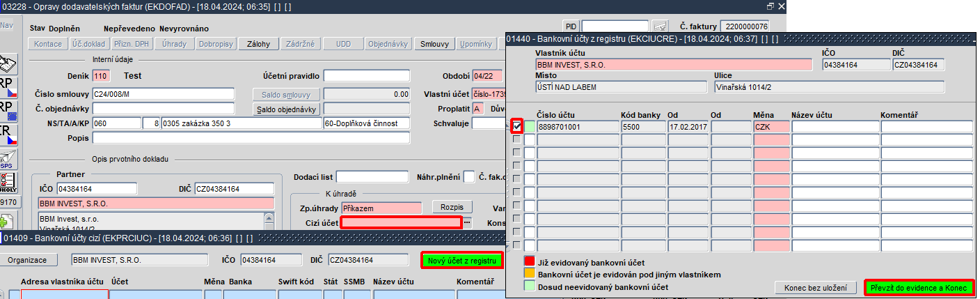Click the Číslo smlouvy field C24/008/M
Screen dimensions: 980x299
coord(164,94)
